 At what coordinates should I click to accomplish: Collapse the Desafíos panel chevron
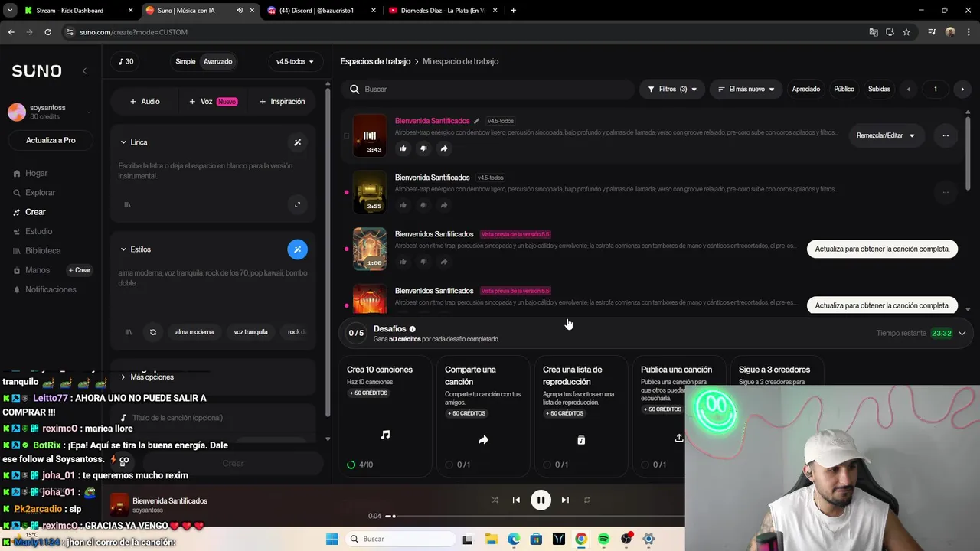pos(962,334)
